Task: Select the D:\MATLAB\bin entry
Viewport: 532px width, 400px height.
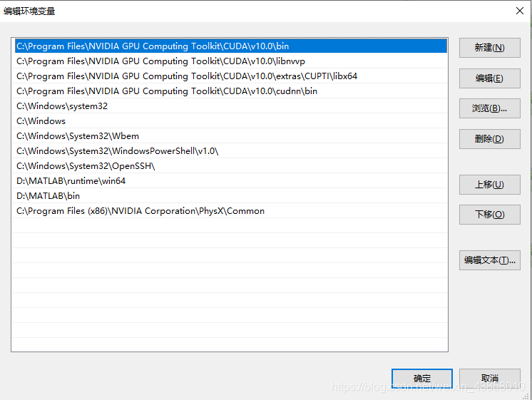Action: 231,196
